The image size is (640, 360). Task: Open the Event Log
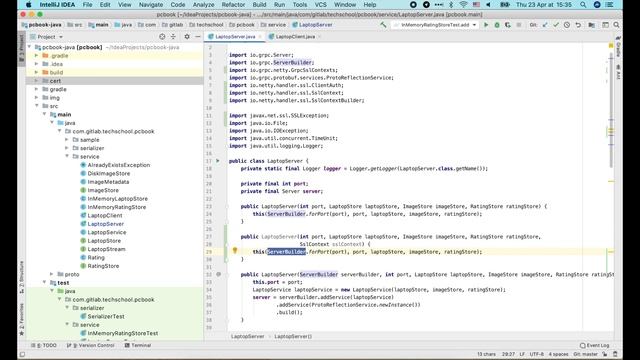click(x=595, y=345)
